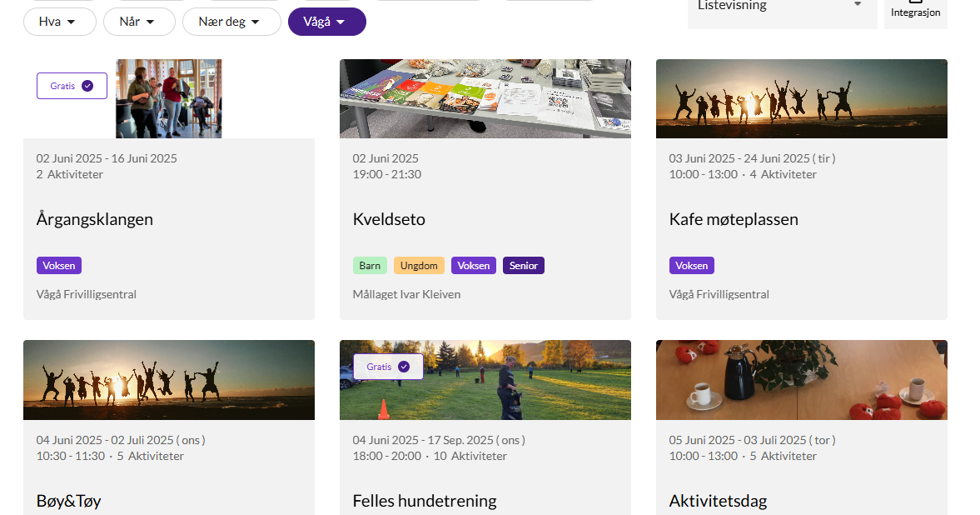The width and height of the screenshot is (980, 515).
Task: Click the Gratis badge on Årgangsklangen card
Action: point(72,86)
